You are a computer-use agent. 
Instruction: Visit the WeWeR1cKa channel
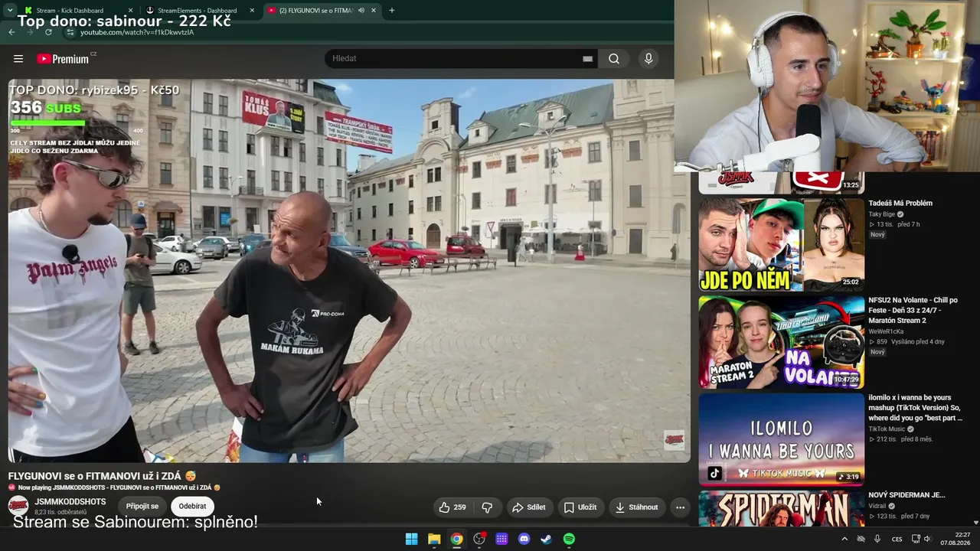[886, 331]
